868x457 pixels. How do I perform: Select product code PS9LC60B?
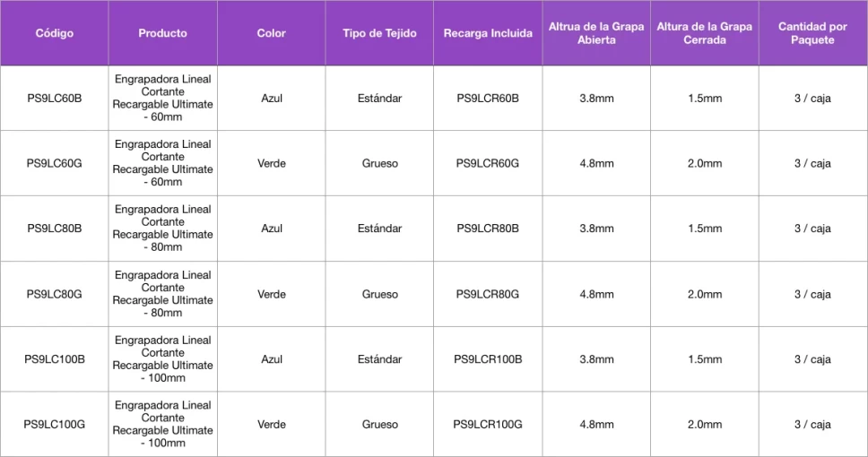click(54, 98)
